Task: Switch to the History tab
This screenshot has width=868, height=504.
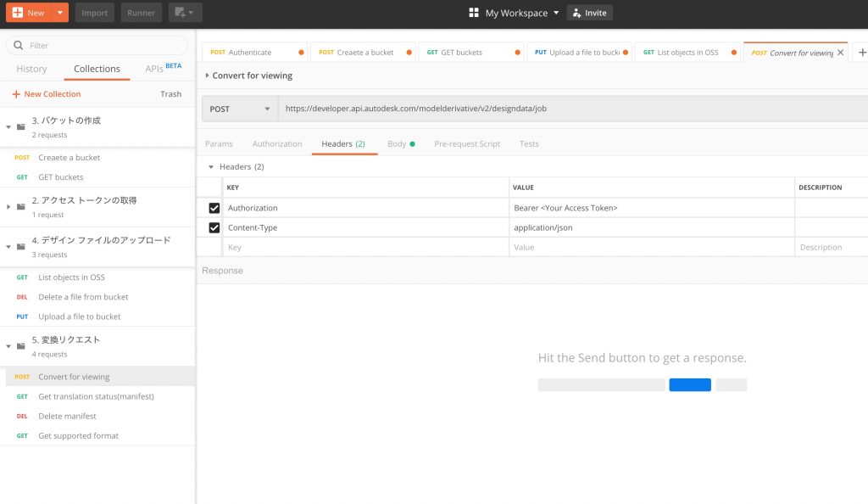Action: point(31,69)
